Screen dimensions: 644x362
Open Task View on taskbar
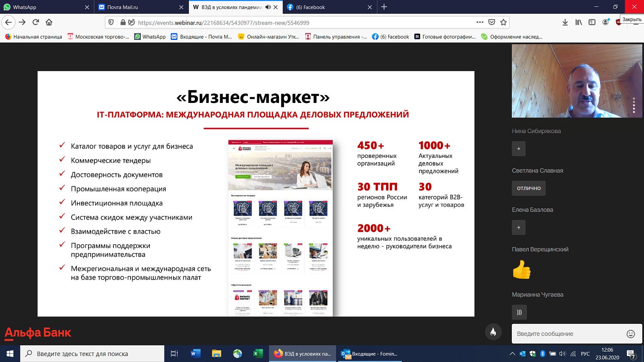[174, 353]
